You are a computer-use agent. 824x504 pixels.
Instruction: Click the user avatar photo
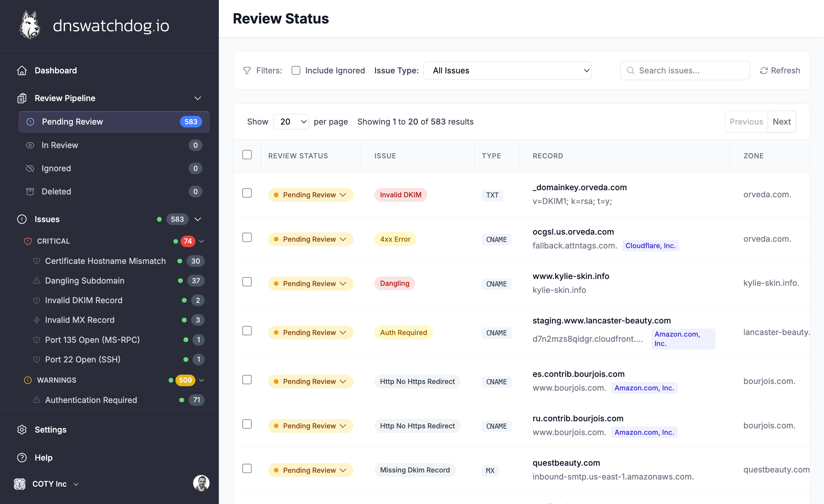(201, 483)
